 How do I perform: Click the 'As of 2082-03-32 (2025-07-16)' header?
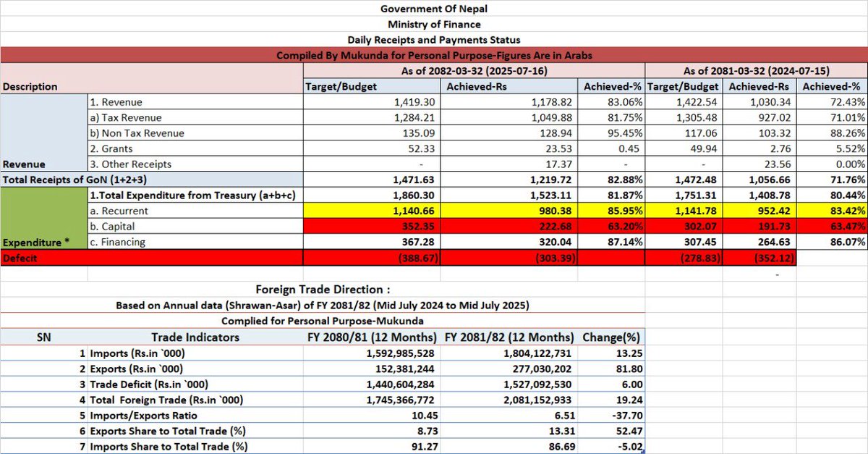[x=473, y=71]
